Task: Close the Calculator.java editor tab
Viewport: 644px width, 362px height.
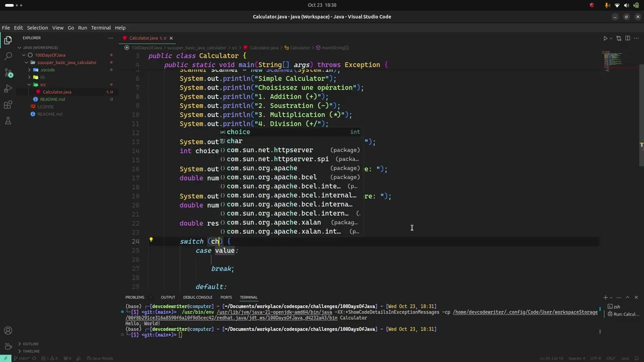Action: (171, 38)
